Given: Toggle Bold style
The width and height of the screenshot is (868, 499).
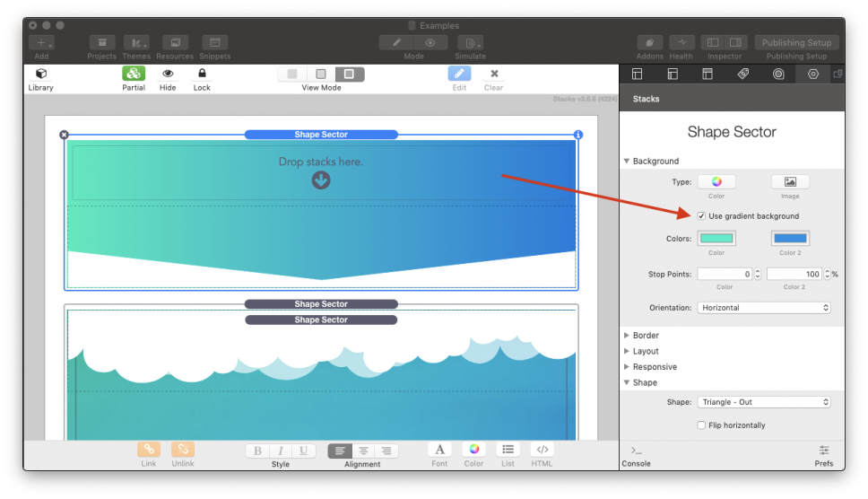Looking at the screenshot, I should coord(257,451).
